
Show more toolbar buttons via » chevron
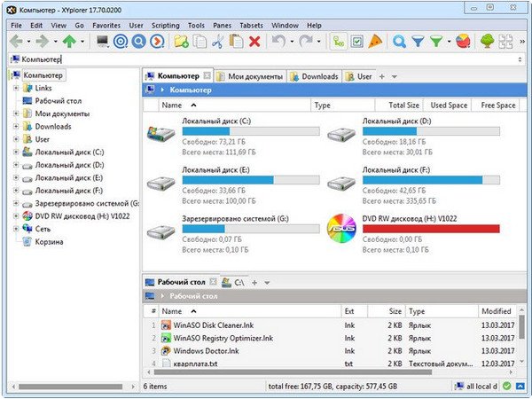point(522,42)
